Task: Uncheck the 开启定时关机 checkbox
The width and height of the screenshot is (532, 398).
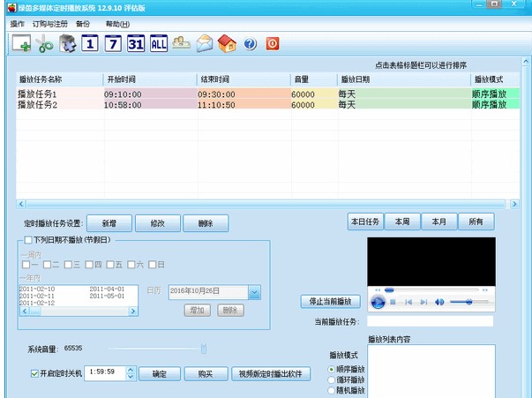Action: [x=34, y=373]
